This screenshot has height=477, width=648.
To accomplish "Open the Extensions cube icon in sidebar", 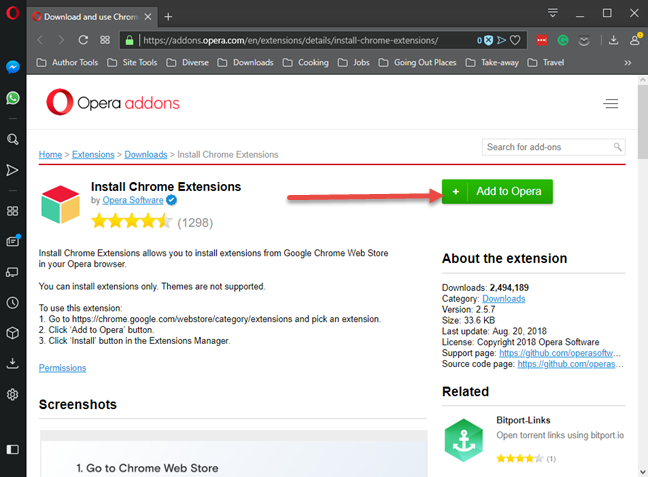I will (x=13, y=333).
